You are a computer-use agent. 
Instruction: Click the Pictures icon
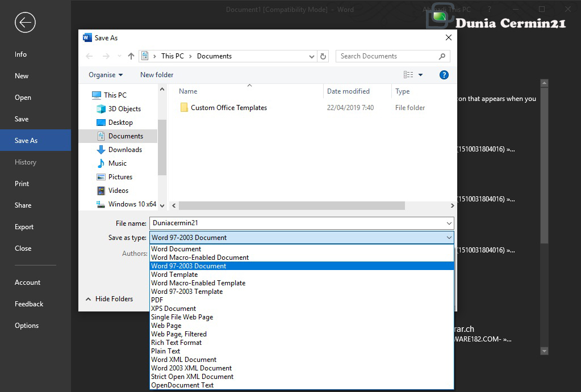pyautogui.click(x=101, y=177)
